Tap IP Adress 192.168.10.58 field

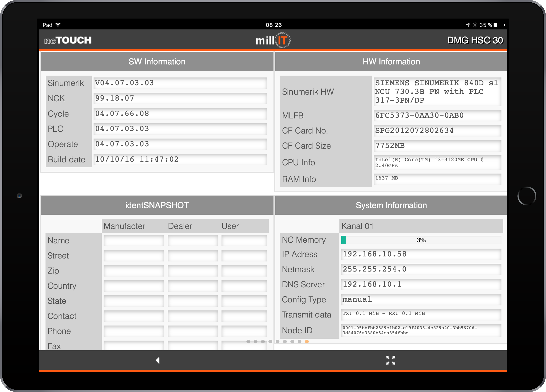(x=421, y=254)
